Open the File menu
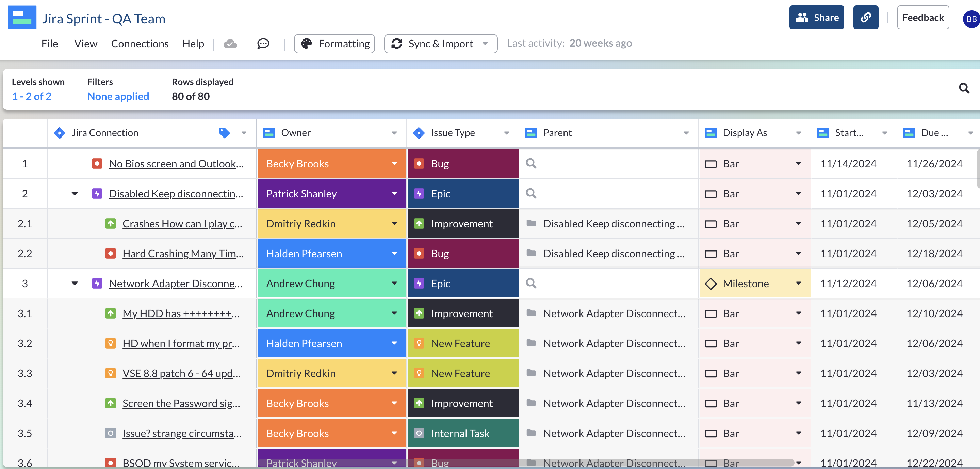Screen dimensions: 980x469 click(49, 44)
